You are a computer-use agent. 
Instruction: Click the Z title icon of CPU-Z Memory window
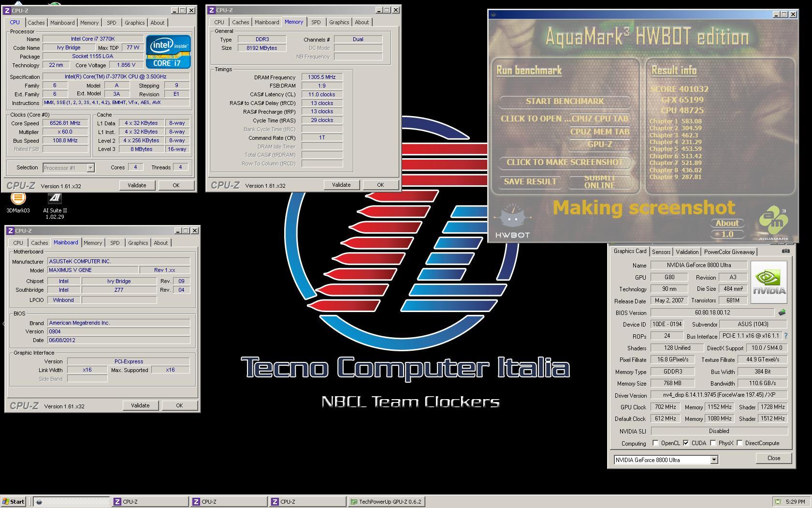click(212, 10)
